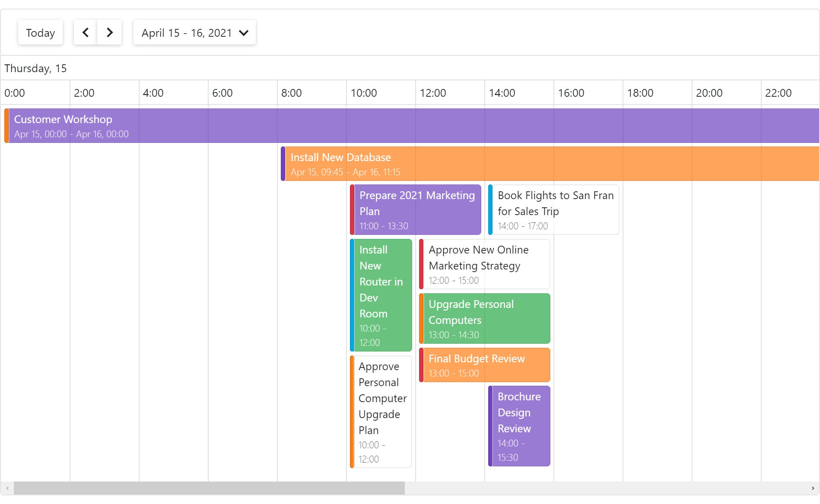Navigate to the next date range
This screenshot has height=504, width=820.
click(109, 32)
